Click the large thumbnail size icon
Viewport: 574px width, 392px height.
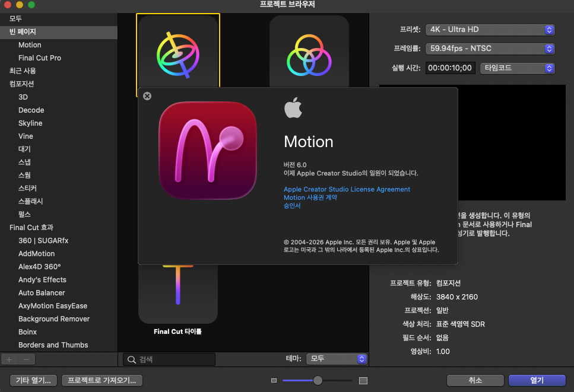[363, 381]
